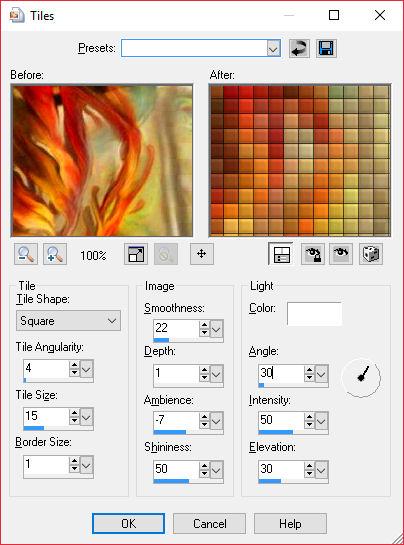Viewport: 404px width, 545px height.
Task: Click the Tile Angularity spinner arrows
Action: 74,369
